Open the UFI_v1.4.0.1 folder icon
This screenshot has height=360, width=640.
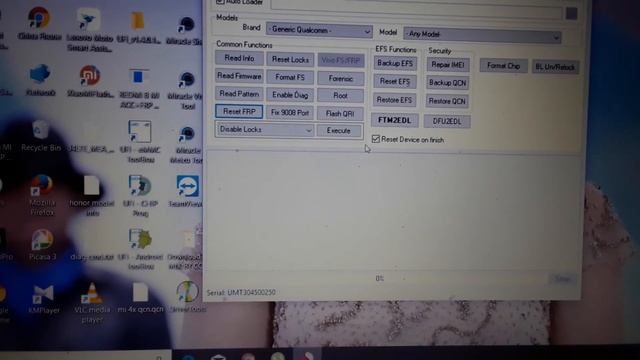(138, 27)
